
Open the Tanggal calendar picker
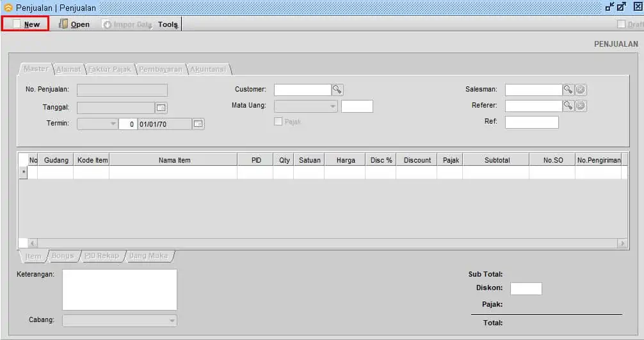[161, 108]
